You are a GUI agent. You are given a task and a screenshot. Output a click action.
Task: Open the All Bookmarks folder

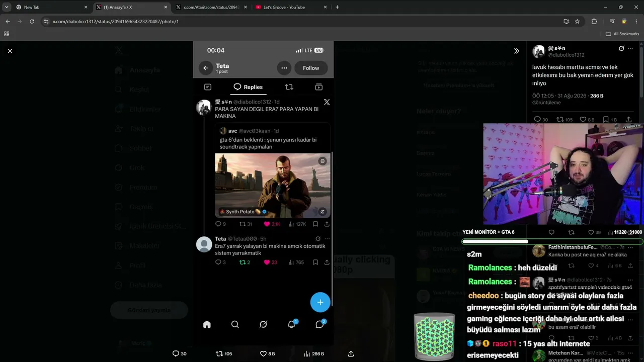(x=622, y=34)
